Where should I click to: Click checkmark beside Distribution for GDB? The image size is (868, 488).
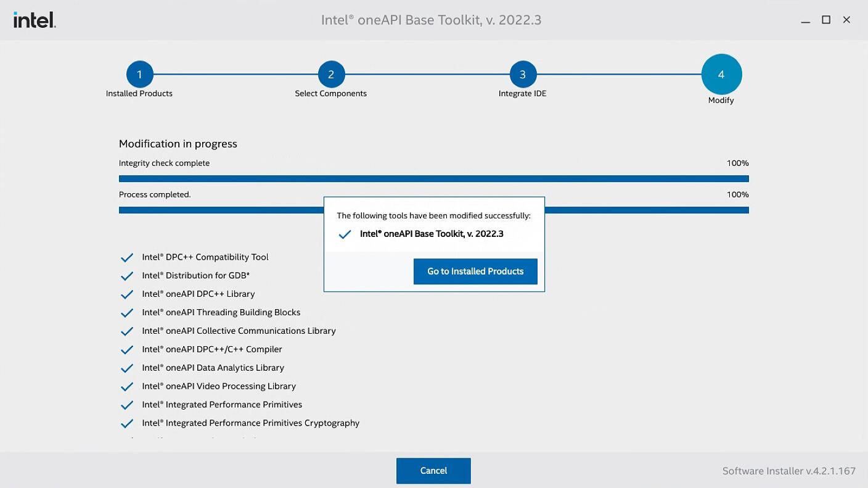point(127,276)
